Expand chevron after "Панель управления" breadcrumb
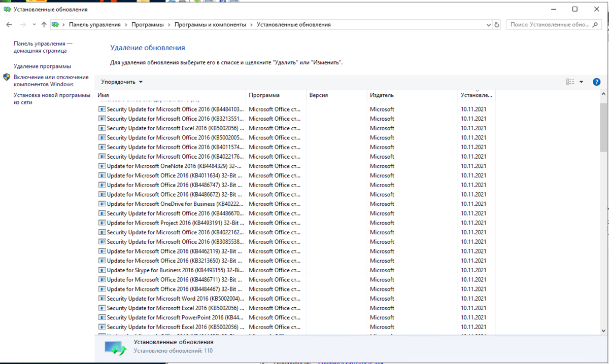609x364 pixels. click(126, 24)
